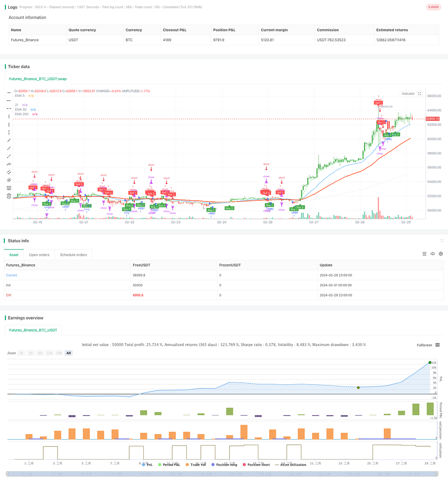Select the All zoom option in Earnings overview
448x484 pixels.
click(x=68, y=353)
